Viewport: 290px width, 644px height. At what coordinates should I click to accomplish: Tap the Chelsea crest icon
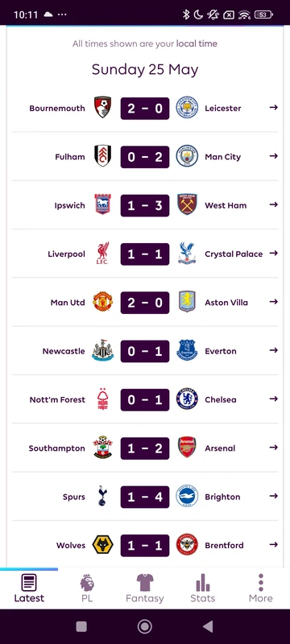click(187, 398)
